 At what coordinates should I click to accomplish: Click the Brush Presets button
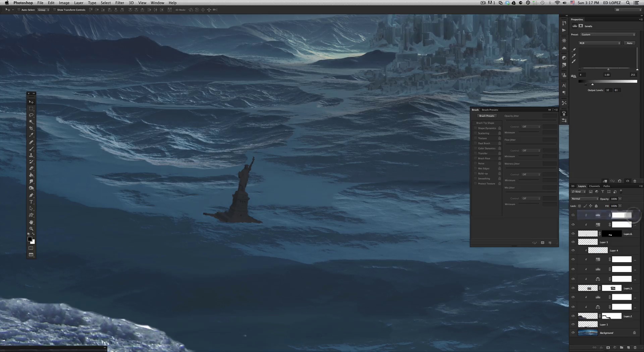486,116
